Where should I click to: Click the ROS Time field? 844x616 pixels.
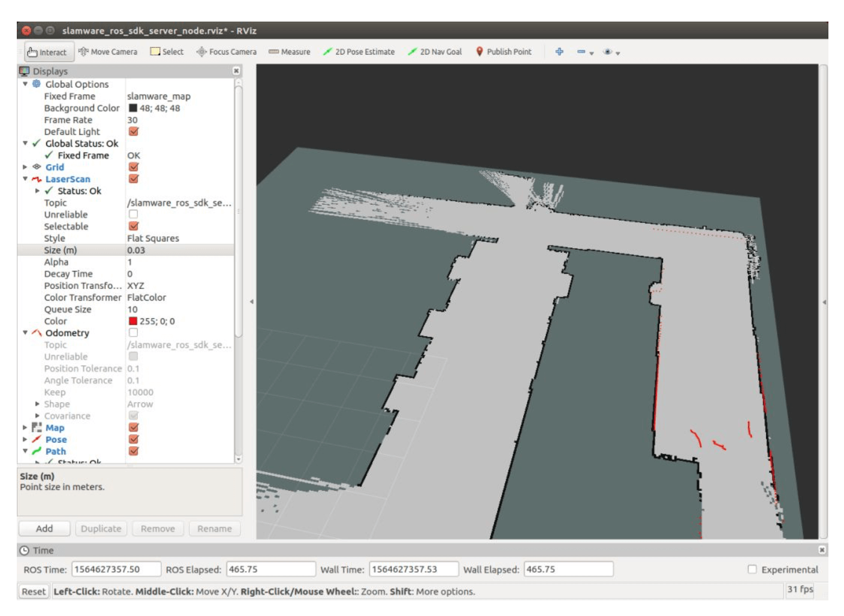pos(116,569)
